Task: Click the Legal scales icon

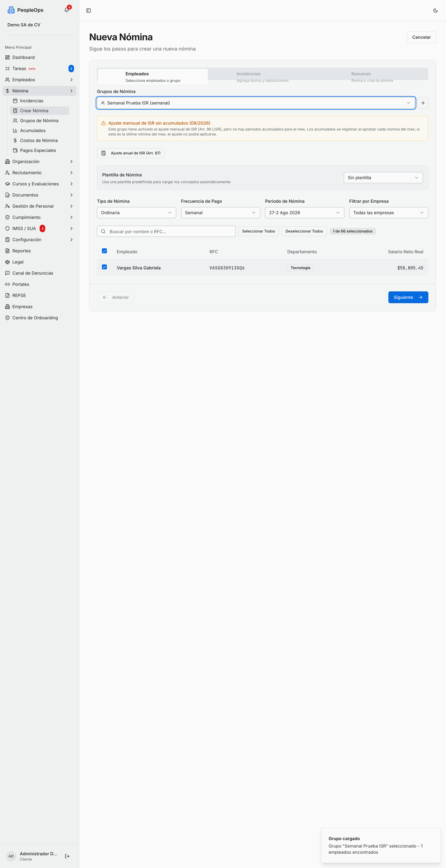Action: tap(7, 262)
